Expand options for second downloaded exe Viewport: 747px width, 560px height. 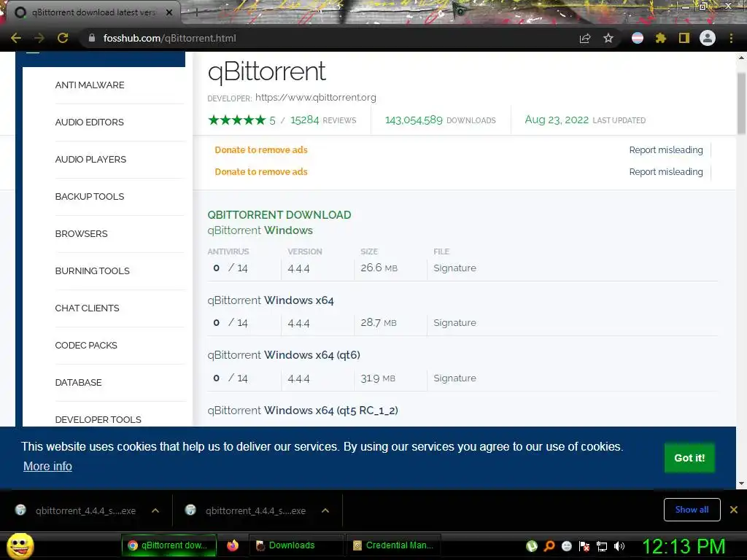(325, 510)
